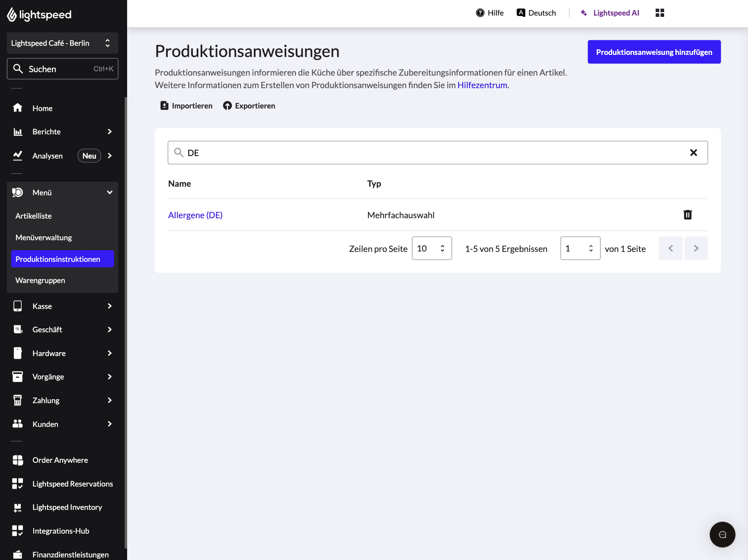
Task: Collapse the Menü section chevron
Action: pos(110,192)
